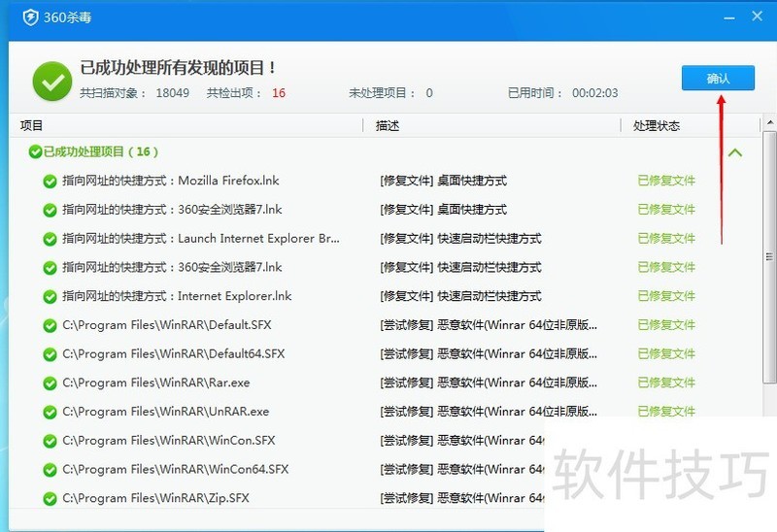Click check icon for Default64.SFX row
The image size is (777, 532).
click(x=50, y=354)
